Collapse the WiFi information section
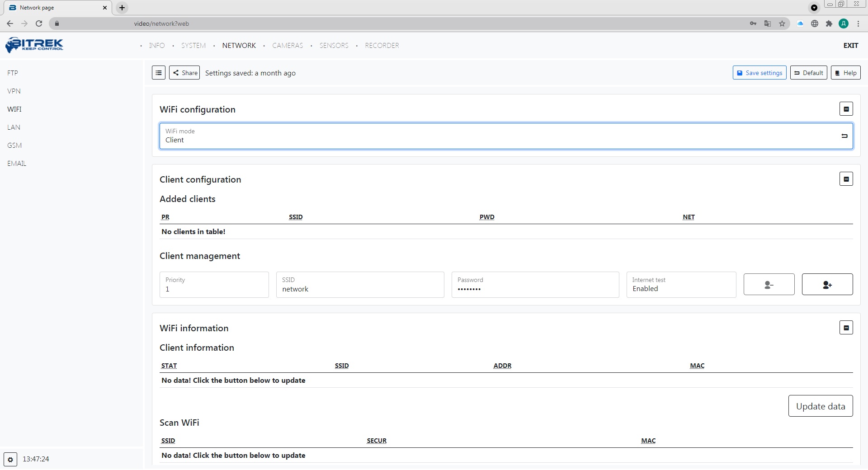The width and height of the screenshot is (868, 470). pyautogui.click(x=846, y=328)
